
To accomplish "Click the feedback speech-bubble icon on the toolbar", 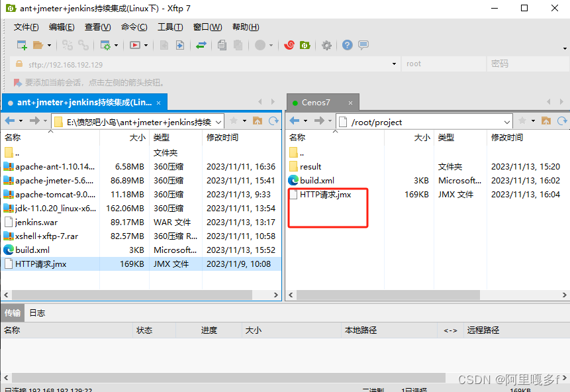I will 363,46.
